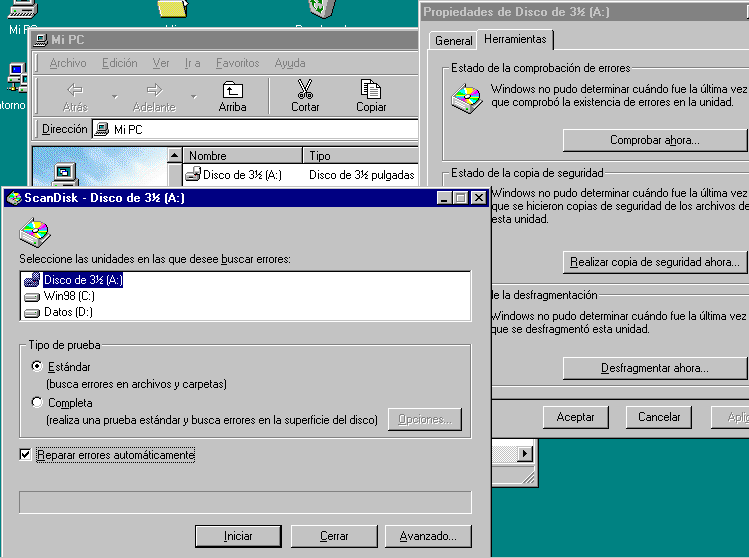Open the Archivo menu in Mi PC
The width and height of the screenshot is (749, 558).
[68, 63]
